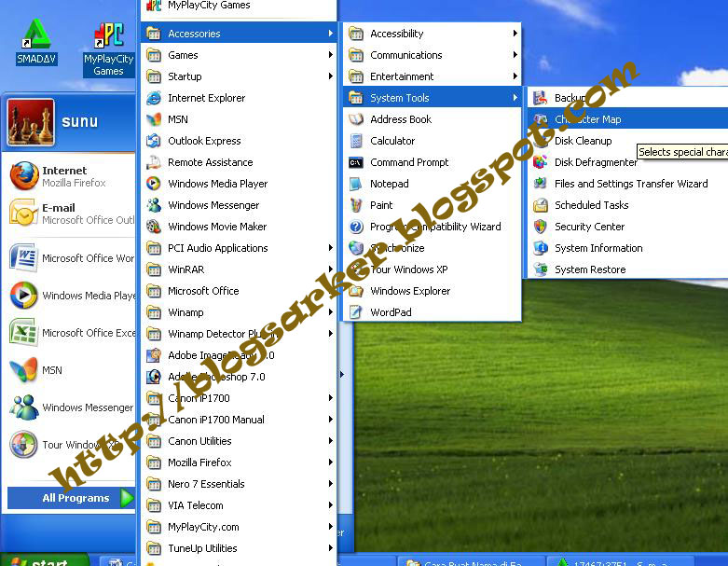
Task: Open Disk Cleanup utility
Action: [x=628, y=141]
